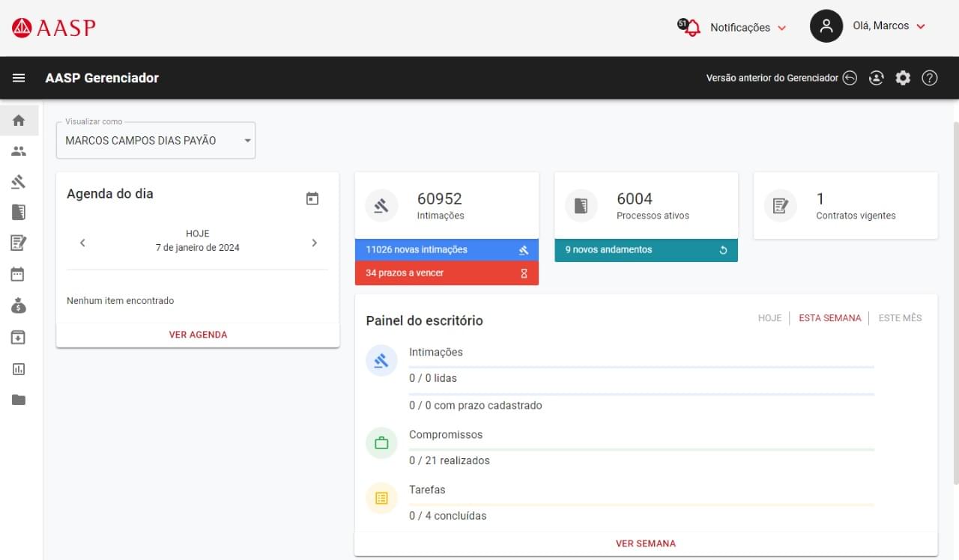Image resolution: width=959 pixels, height=560 pixels.
Task: Click '0 / 4 concluídas' text
Action: [448, 516]
